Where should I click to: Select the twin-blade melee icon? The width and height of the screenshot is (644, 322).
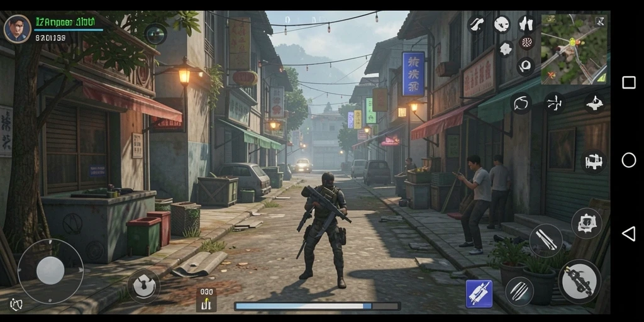546,240
